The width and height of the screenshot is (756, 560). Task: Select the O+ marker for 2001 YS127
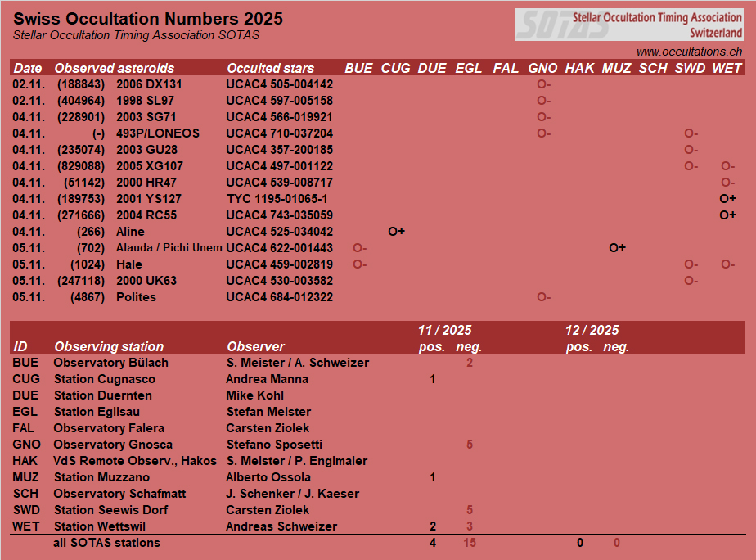[727, 199]
